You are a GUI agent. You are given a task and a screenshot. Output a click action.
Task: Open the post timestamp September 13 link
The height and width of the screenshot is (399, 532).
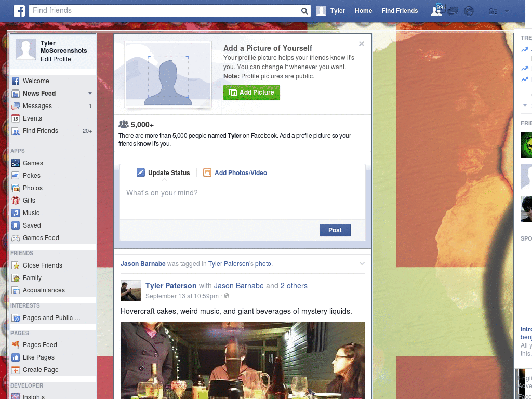click(182, 296)
